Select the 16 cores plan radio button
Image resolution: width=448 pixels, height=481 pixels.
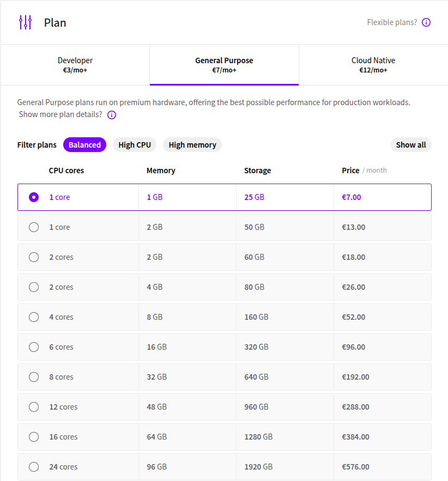point(34,437)
